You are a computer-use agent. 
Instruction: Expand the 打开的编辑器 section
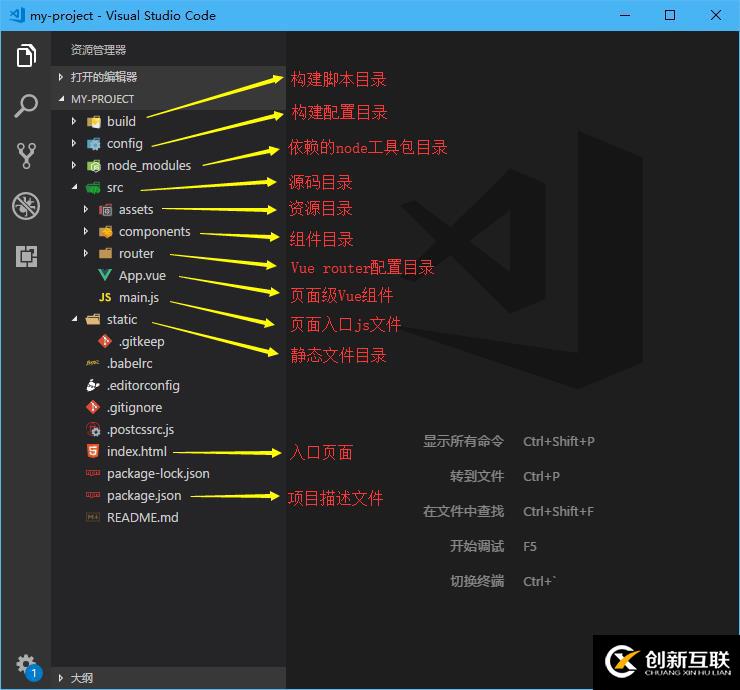(x=168, y=77)
